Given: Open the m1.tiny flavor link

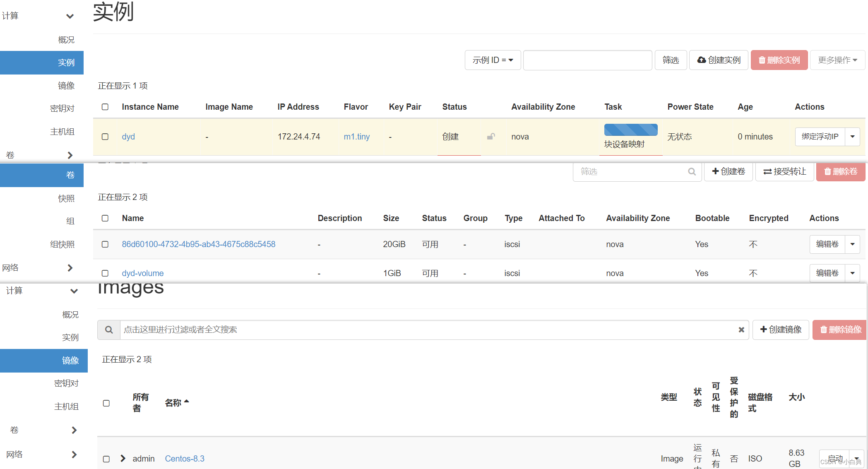Looking at the screenshot, I should click(357, 137).
